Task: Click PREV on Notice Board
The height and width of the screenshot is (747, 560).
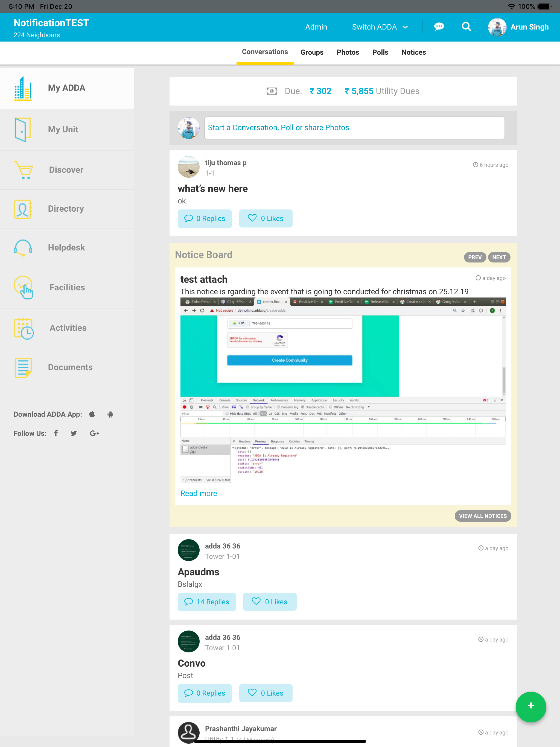Action: pyautogui.click(x=474, y=257)
